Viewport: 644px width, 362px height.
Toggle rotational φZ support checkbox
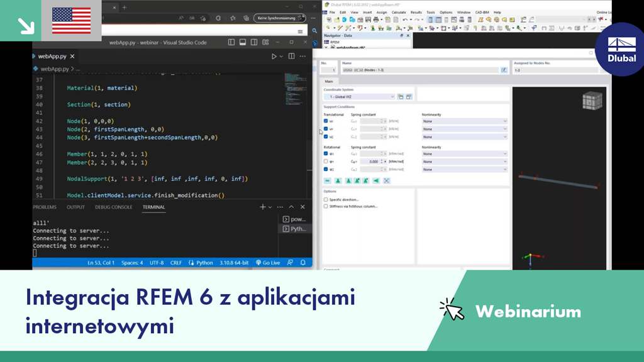[x=326, y=169]
